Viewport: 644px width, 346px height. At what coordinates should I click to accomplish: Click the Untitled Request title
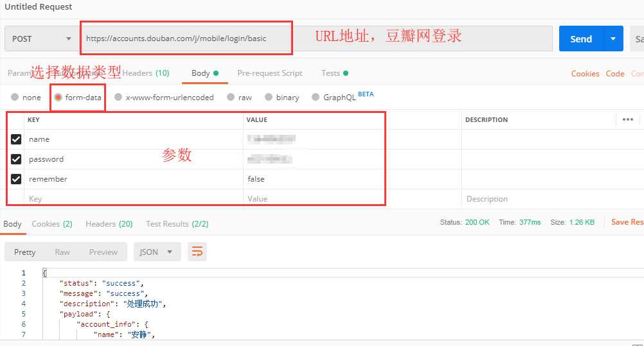click(x=38, y=6)
